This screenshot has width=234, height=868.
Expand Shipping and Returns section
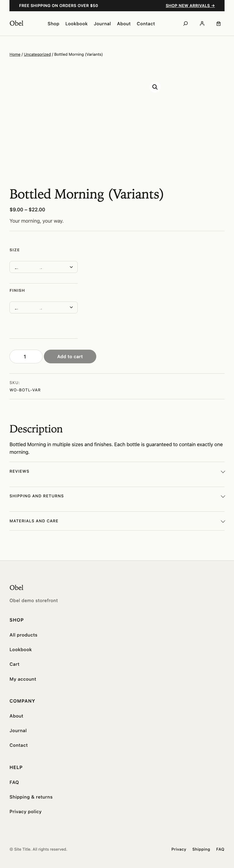tap(117, 496)
